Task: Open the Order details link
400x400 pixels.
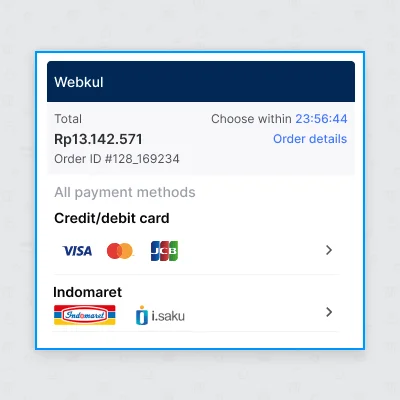Action: (x=310, y=139)
